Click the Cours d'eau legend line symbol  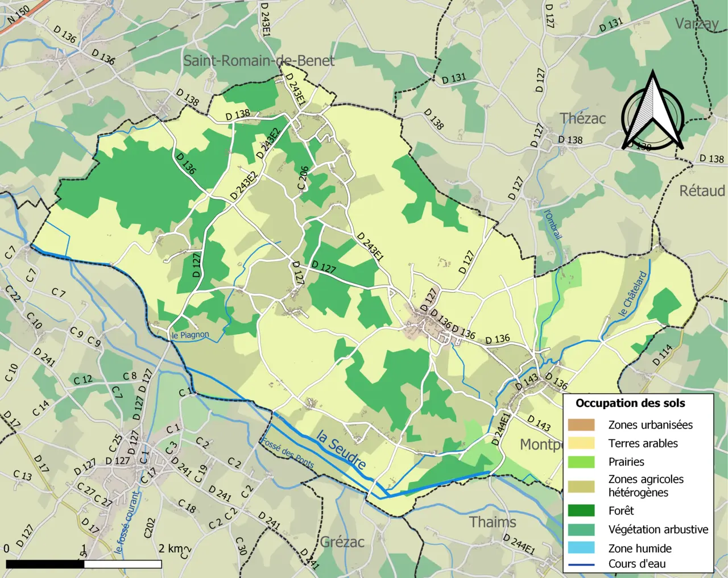[581, 564]
